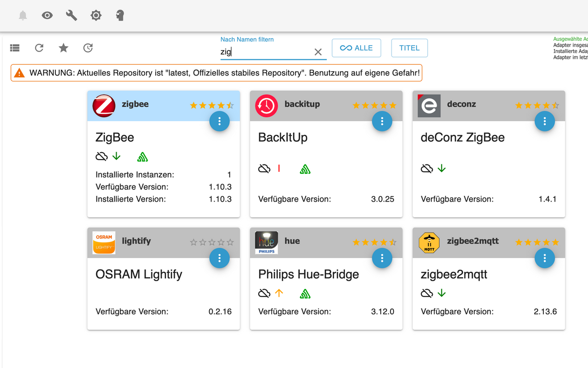Refresh the adapter list
The image size is (588, 368).
pos(39,48)
